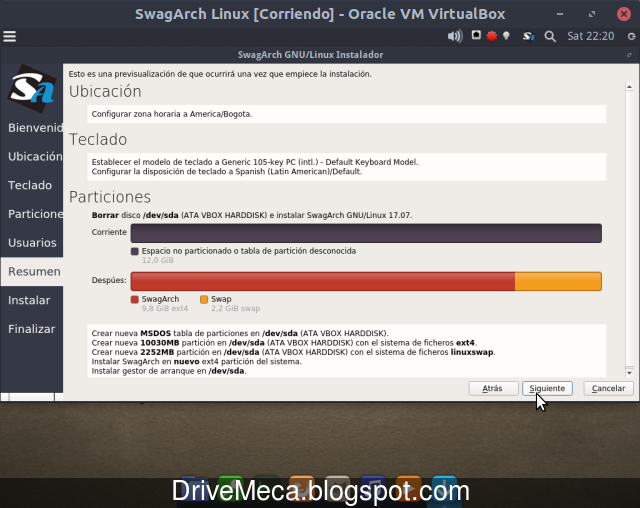Click the orange Swap legend swatch
The width and height of the screenshot is (640, 508).
click(204, 299)
